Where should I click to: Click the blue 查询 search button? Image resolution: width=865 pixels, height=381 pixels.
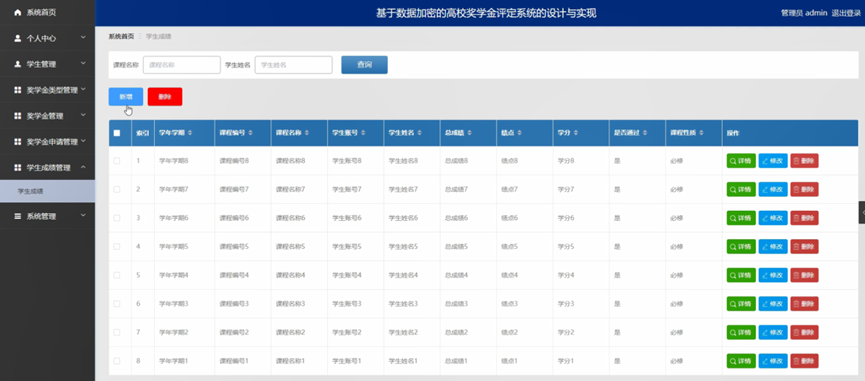coord(364,65)
